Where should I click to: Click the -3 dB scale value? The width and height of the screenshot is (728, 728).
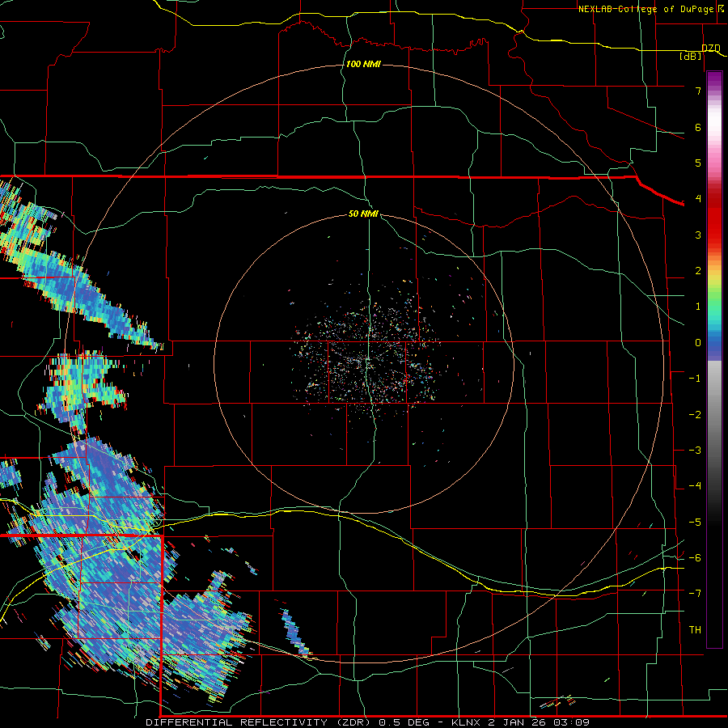695,451
